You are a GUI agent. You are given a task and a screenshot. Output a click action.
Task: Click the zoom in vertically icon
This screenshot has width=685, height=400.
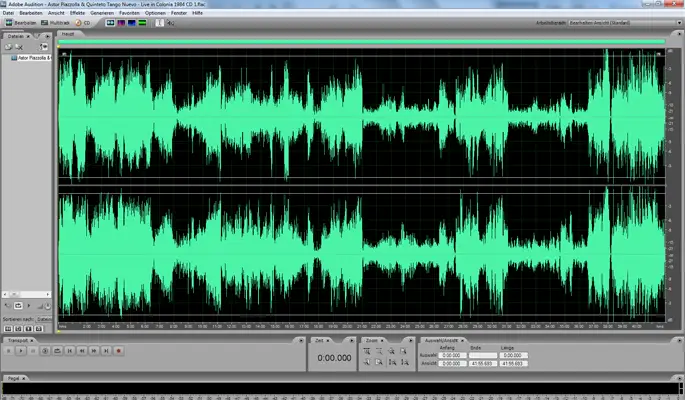pyautogui.click(x=392, y=362)
